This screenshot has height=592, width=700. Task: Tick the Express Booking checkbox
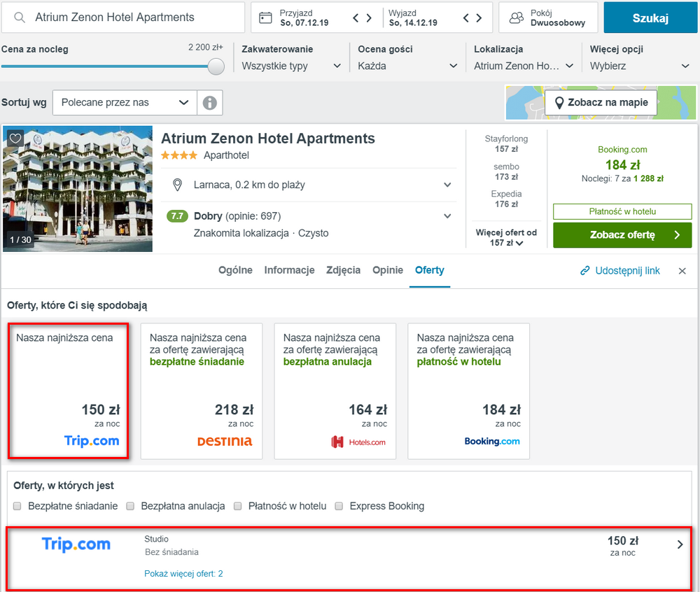click(x=339, y=506)
